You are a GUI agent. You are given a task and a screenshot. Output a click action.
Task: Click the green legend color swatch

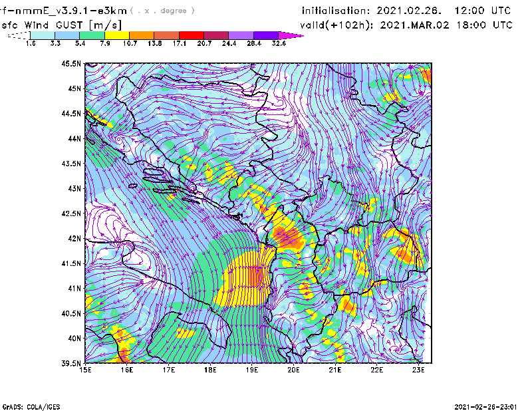[x=92, y=35]
